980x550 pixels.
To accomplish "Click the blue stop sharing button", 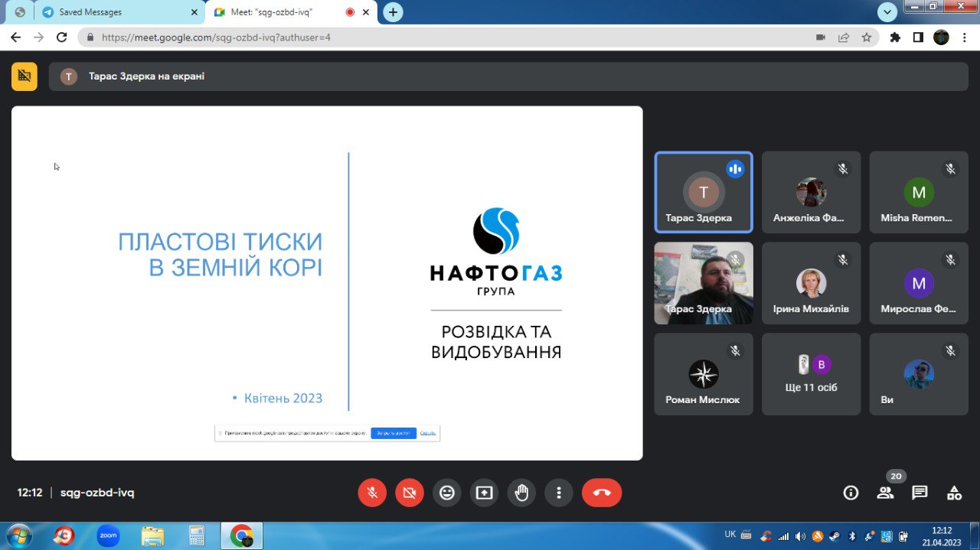I will tap(394, 433).
